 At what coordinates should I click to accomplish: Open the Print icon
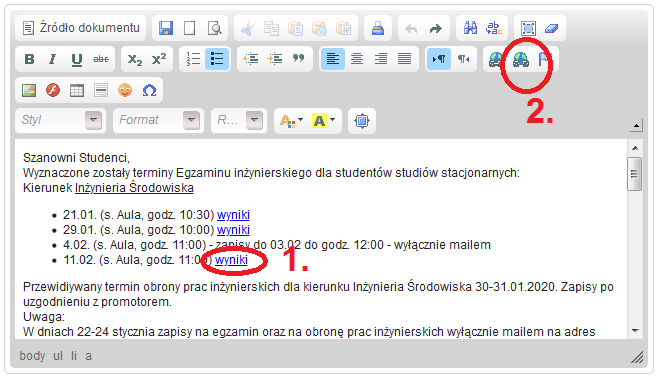pyautogui.click(x=378, y=29)
